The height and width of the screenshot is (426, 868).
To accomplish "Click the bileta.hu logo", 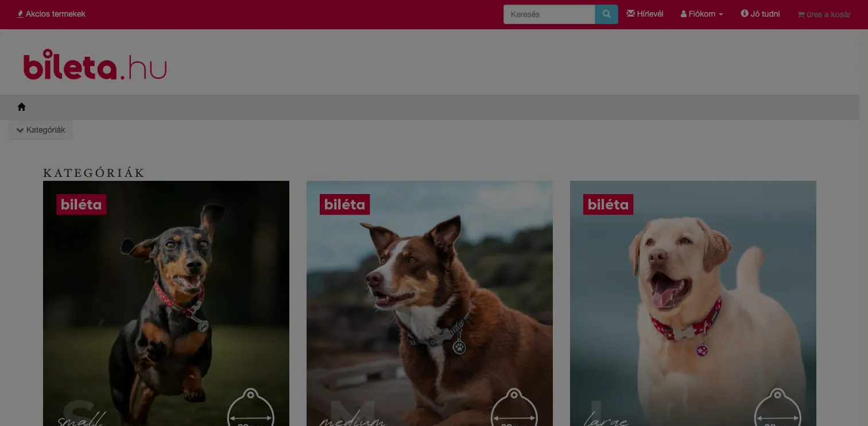I will (95, 65).
